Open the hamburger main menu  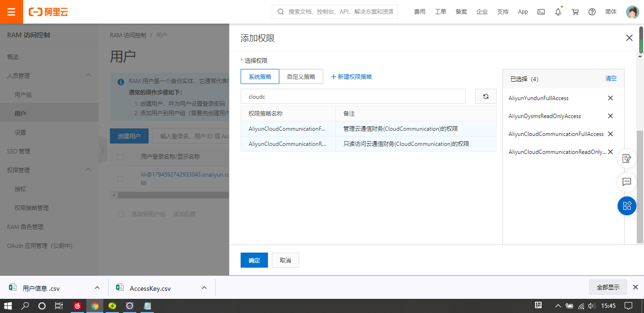click(11, 12)
